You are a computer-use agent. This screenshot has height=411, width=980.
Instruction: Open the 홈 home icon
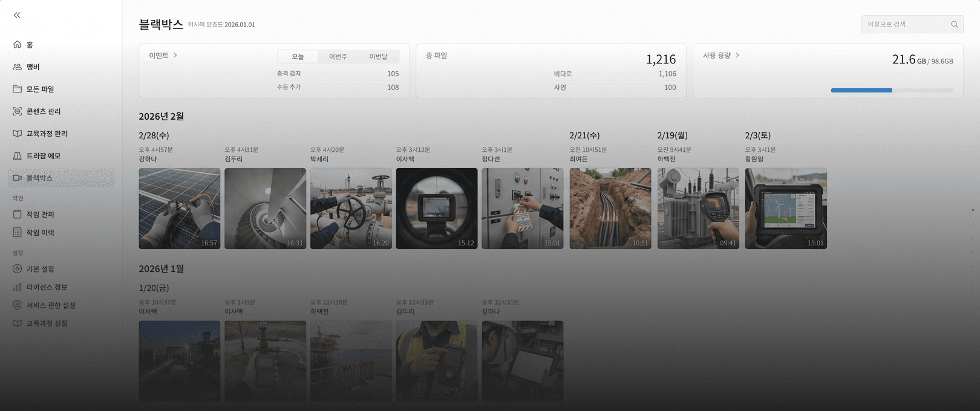coord(17,45)
